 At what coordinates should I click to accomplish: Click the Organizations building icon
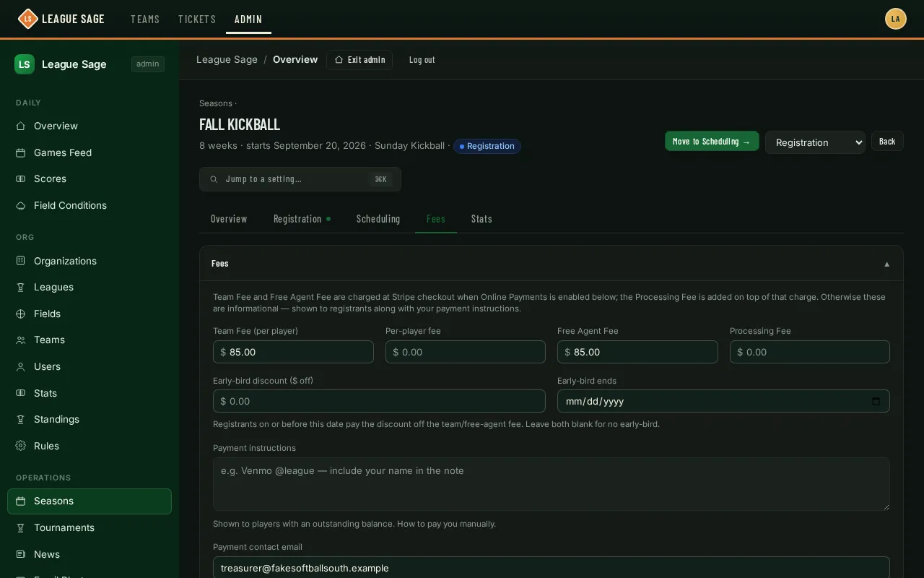point(21,261)
